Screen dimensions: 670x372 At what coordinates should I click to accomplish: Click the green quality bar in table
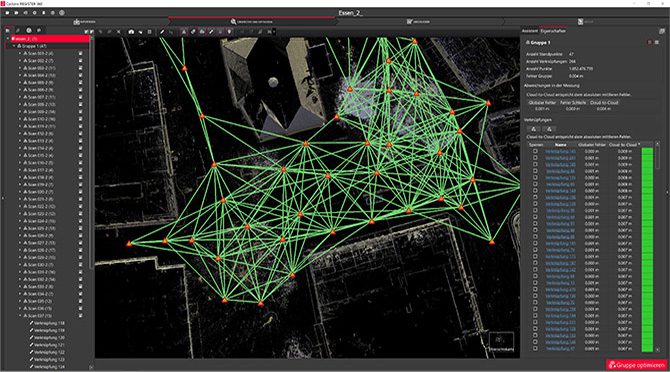click(647, 250)
